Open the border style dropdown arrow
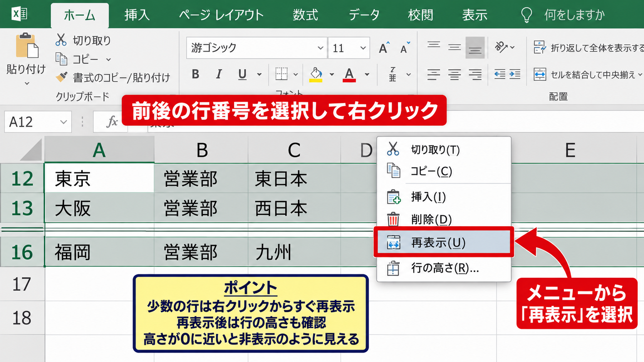The width and height of the screenshot is (644, 362). click(x=296, y=74)
